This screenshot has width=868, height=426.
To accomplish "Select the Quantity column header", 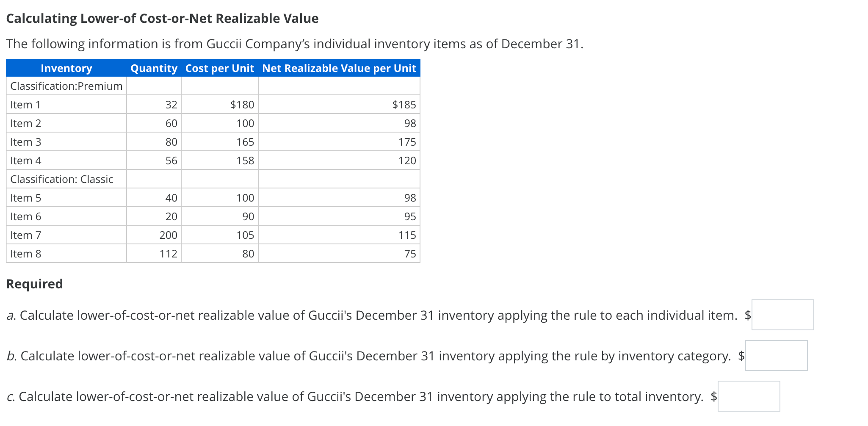I will pos(154,68).
